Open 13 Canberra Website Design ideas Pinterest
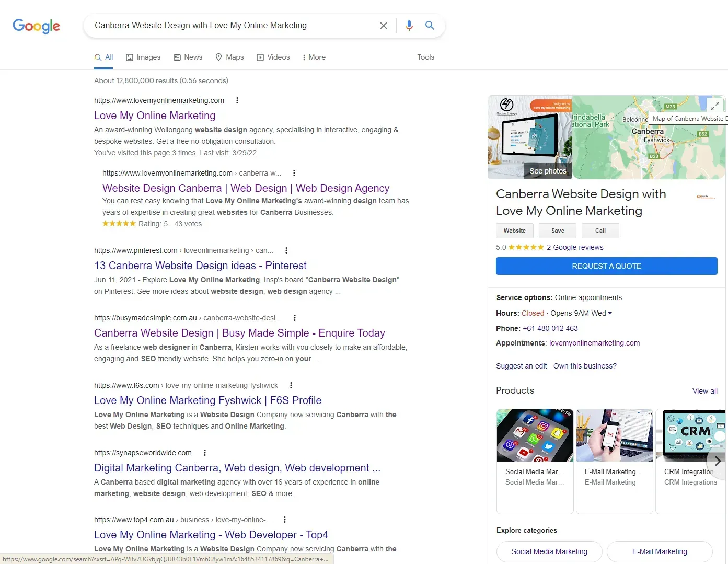The width and height of the screenshot is (728, 564). (x=200, y=266)
